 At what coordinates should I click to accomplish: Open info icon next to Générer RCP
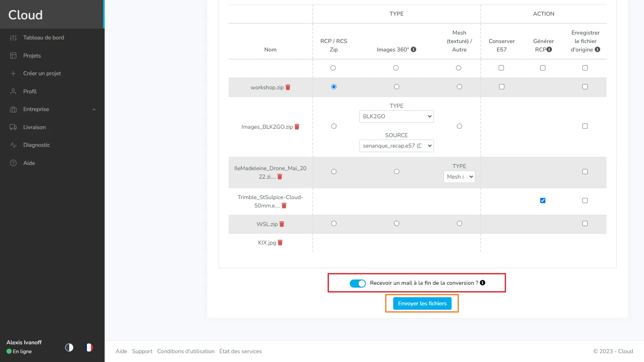[x=549, y=49]
